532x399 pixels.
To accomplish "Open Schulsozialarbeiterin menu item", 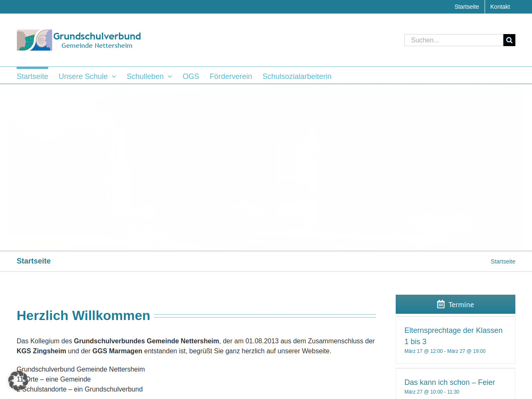I will (x=297, y=76).
